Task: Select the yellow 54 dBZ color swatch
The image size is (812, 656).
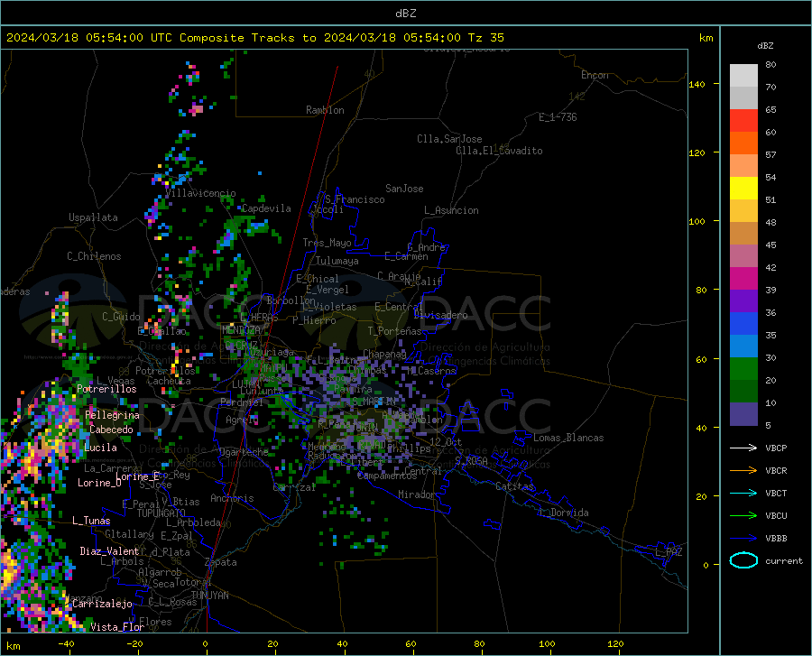Action: (x=743, y=189)
